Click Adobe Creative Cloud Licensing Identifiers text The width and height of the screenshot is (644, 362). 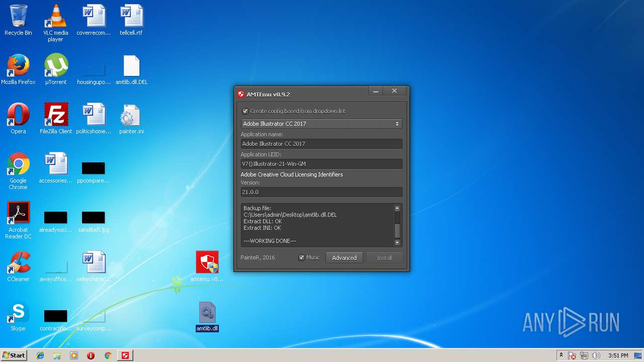pos(292,174)
